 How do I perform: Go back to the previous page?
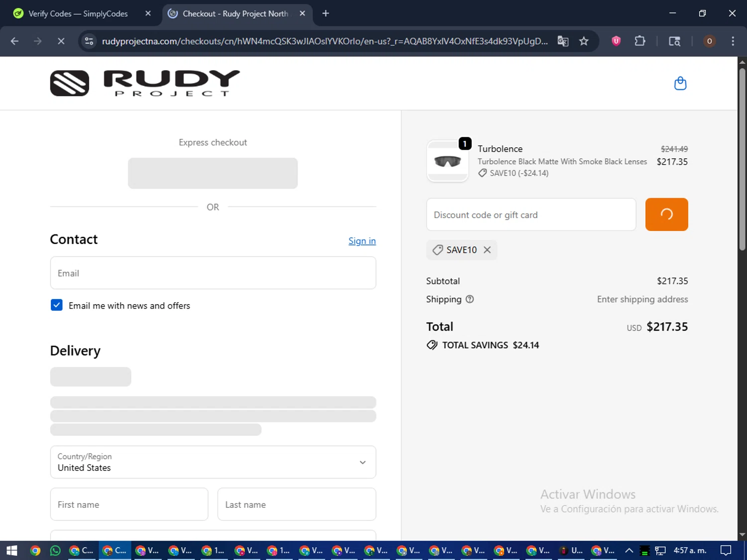point(14,41)
